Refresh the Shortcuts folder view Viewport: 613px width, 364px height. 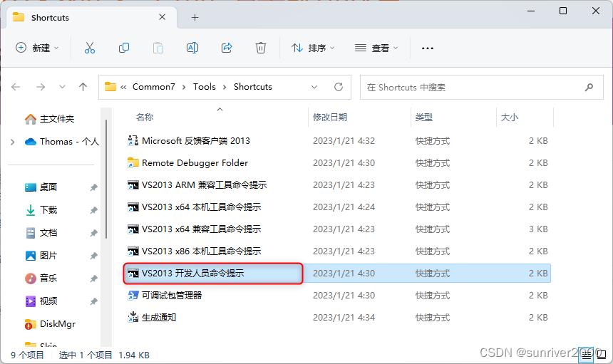point(339,87)
